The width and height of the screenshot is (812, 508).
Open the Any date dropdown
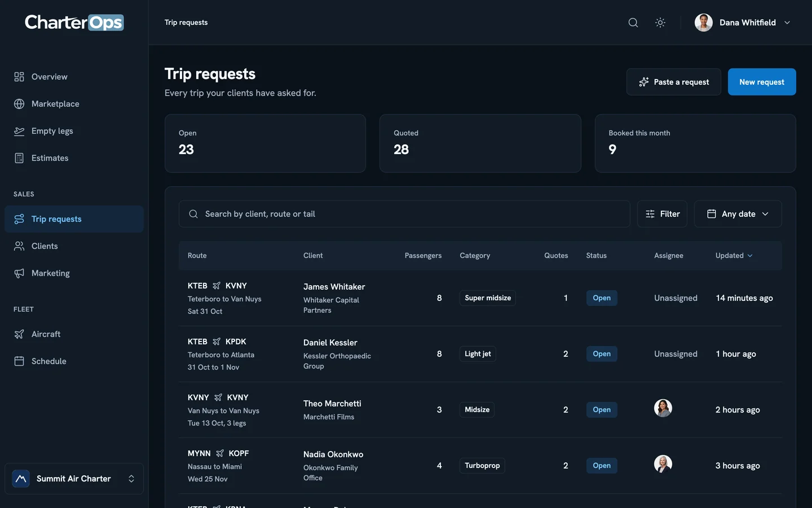738,214
